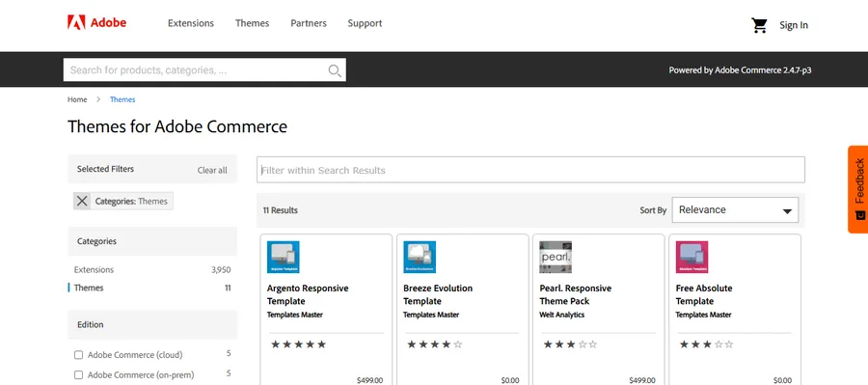868x385 pixels.
Task: Click the Powered by Adobe Commerce text
Action: pyautogui.click(x=740, y=70)
